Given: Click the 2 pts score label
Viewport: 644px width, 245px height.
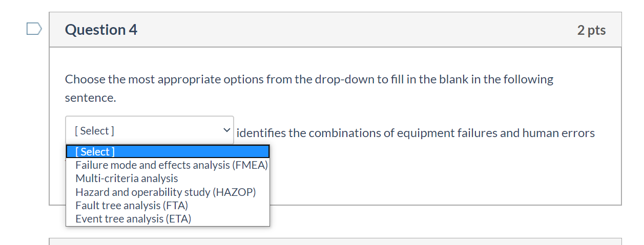Looking at the screenshot, I should tap(591, 30).
